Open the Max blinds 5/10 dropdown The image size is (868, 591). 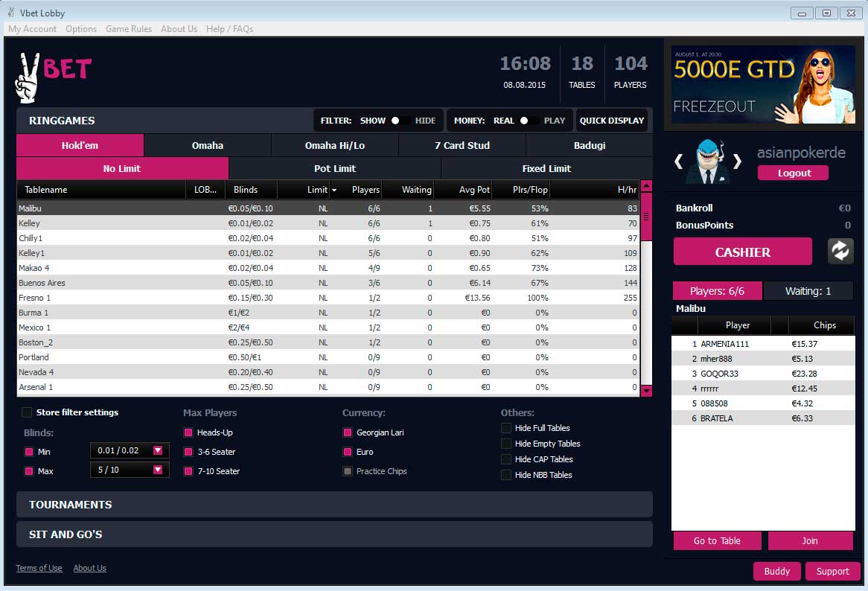[x=130, y=470]
